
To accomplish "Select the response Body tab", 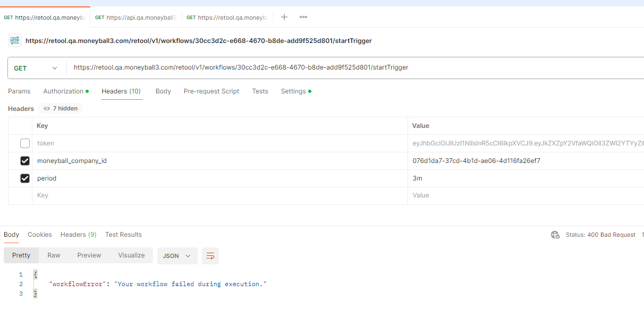I will 11,235.
